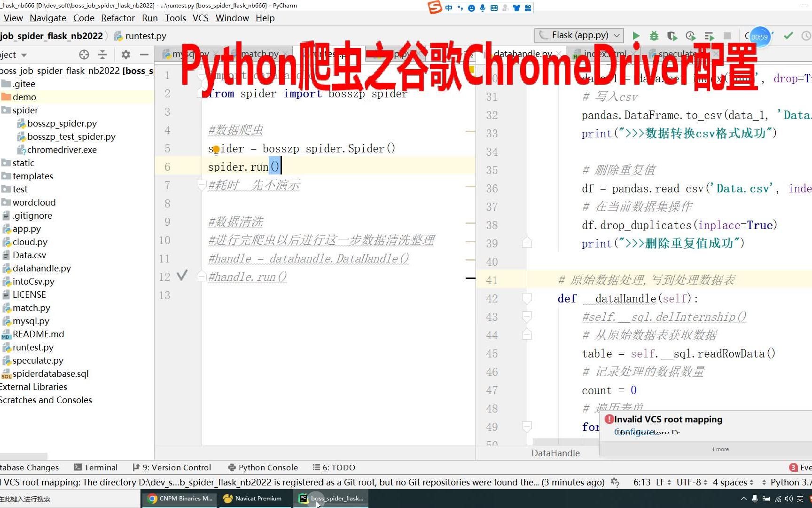
Task: Toggle the taskbar input language indicator 英
Action: click(x=800, y=499)
